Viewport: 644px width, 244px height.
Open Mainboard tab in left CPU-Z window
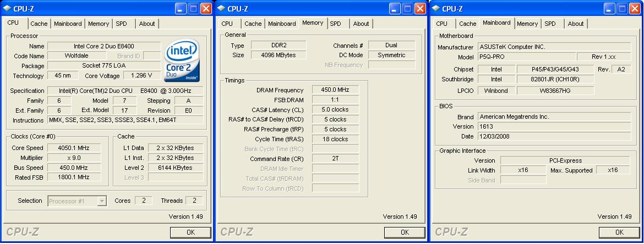pos(68,24)
